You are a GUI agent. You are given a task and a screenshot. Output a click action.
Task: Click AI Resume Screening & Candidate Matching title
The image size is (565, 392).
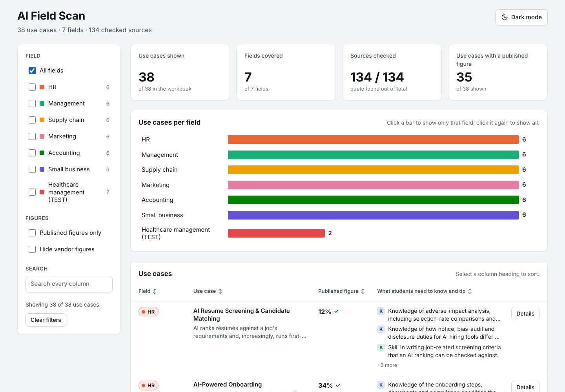241,315
